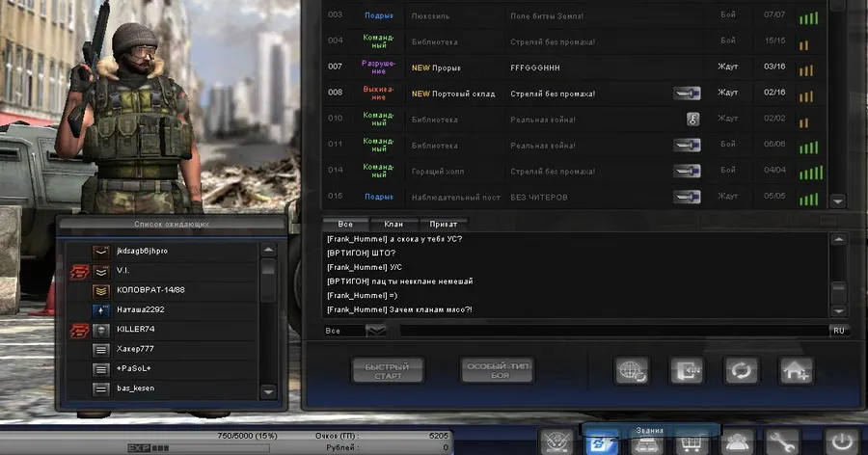Click the Список ожидающих panel header
This screenshot has width=868, height=455.
tap(172, 225)
